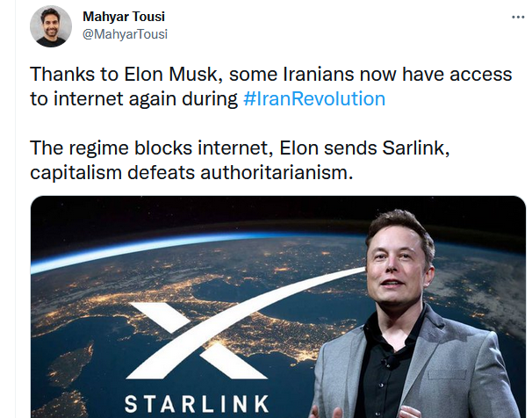This screenshot has height=418, width=532.
Task: Click the line "capitalism defeats authoritarianism."
Action: pos(191,172)
